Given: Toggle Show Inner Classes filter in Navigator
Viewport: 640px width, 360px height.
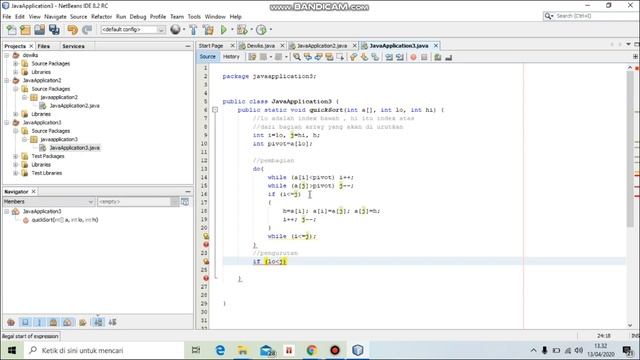Looking at the screenshot, I should coord(68,322).
